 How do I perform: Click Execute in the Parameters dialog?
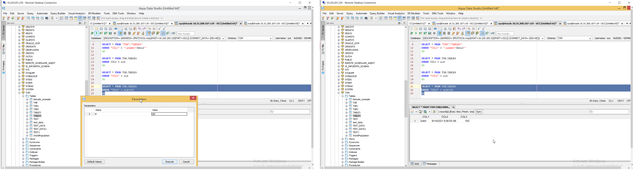tap(170, 162)
